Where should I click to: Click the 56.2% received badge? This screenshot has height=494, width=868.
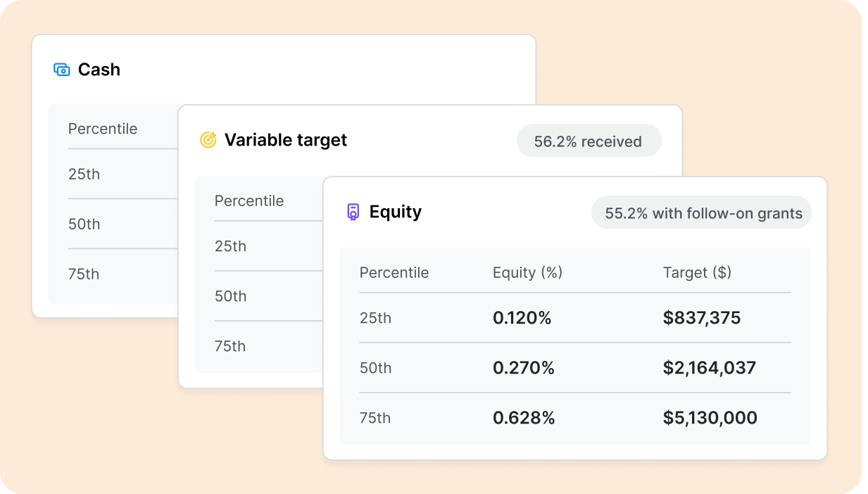point(589,141)
